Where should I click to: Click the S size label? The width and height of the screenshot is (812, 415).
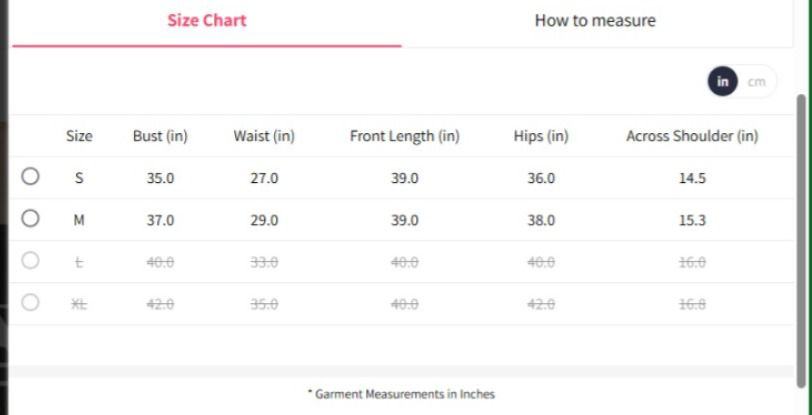[x=79, y=178]
